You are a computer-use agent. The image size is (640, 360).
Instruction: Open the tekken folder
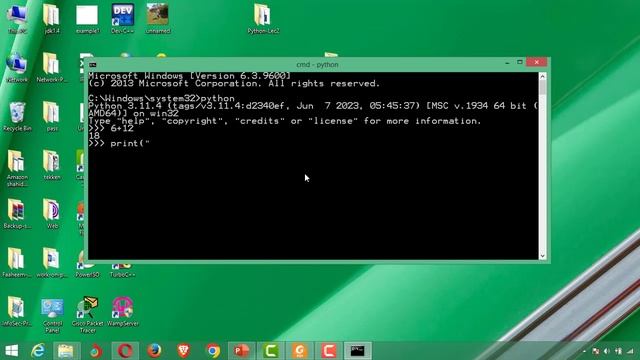(x=52, y=165)
